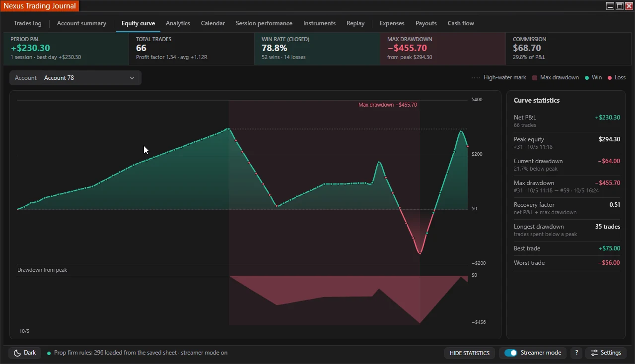Viewport: 635px width, 364px height.
Task: Click the 'Max drawdown −$455.70' chart label
Action: 388,105
